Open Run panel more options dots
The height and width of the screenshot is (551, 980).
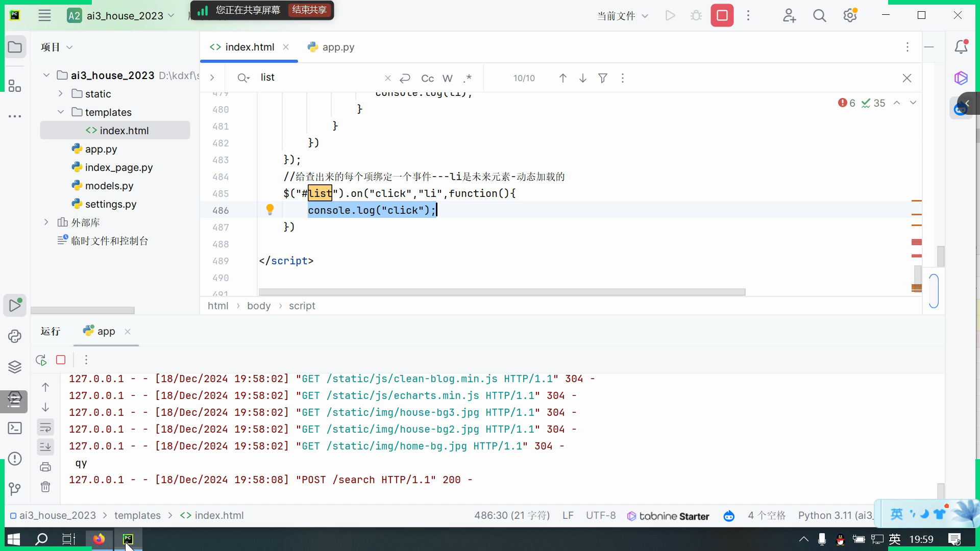pyautogui.click(x=86, y=360)
